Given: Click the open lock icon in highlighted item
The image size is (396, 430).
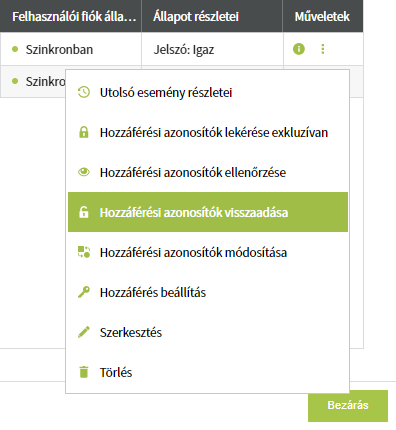Looking at the screenshot, I should pos(84,212).
